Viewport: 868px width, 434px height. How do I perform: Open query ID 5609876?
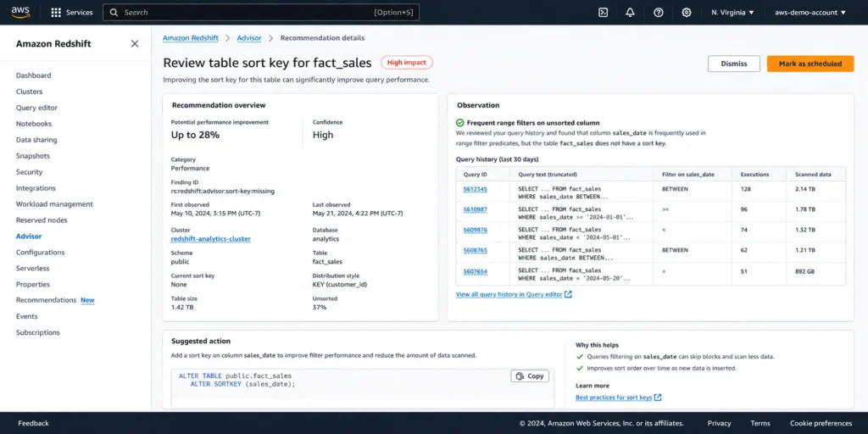click(x=475, y=230)
